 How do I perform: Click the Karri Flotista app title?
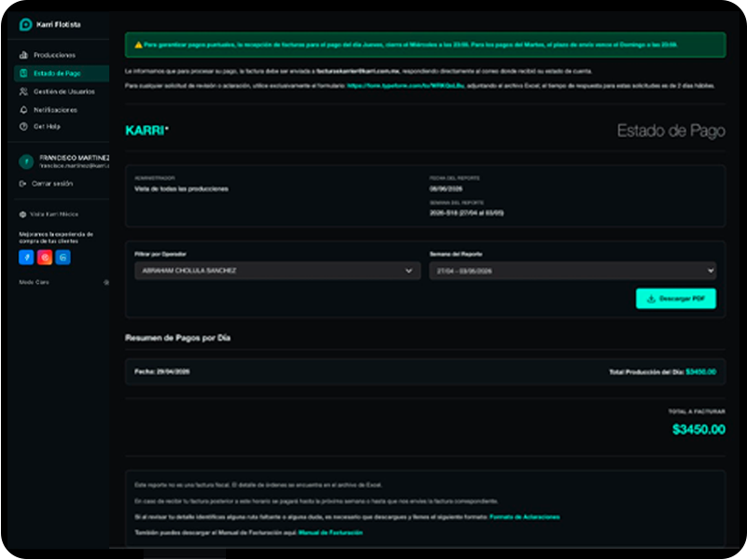pyautogui.click(x=59, y=25)
